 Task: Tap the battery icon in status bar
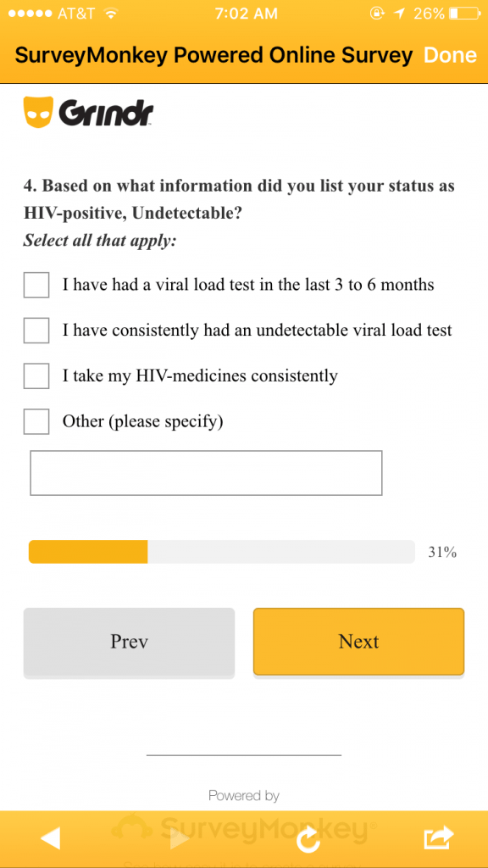[463, 14]
